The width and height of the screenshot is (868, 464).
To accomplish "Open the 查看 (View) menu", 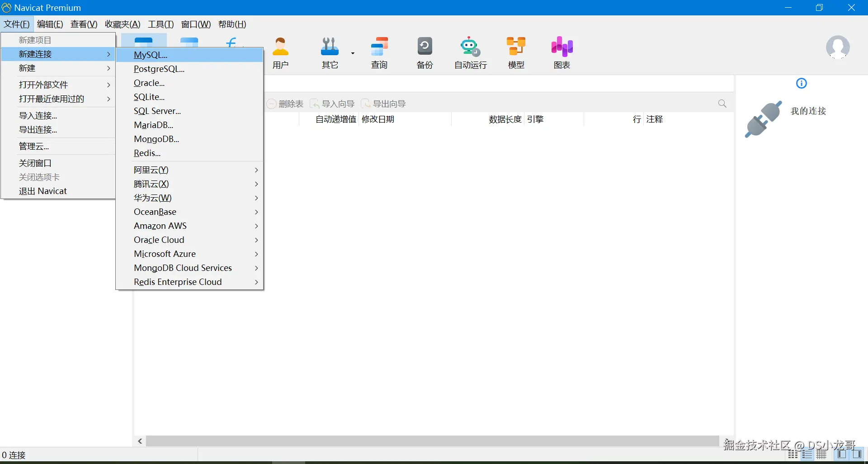I will coord(84,24).
